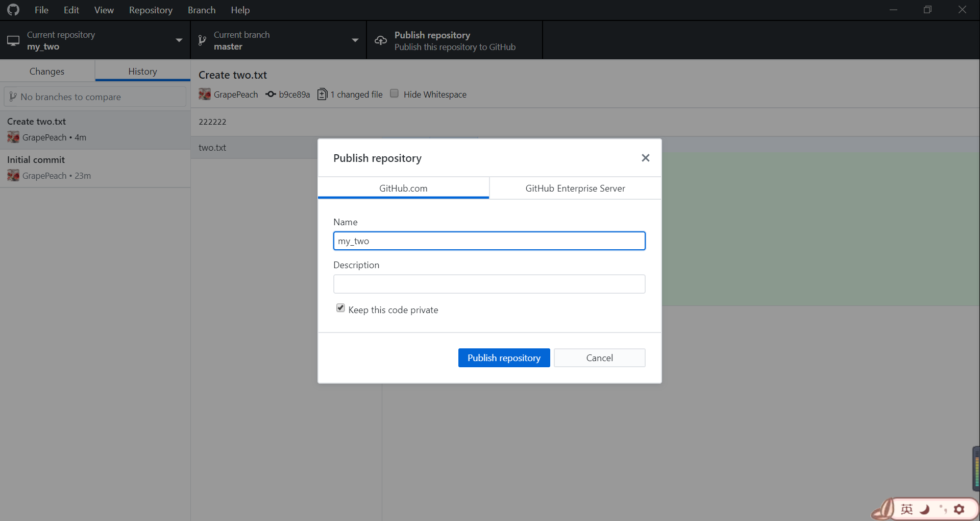
Task: Click the No branches to compare field
Action: (x=95, y=97)
